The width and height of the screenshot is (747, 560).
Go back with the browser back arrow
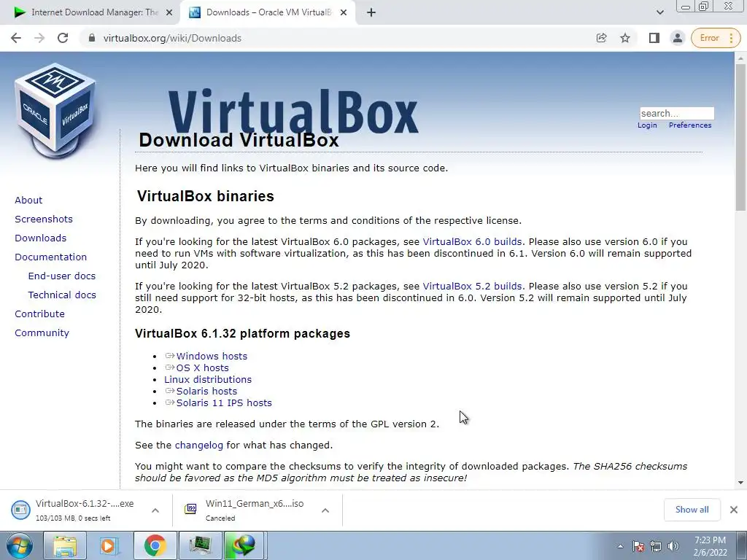click(x=16, y=38)
